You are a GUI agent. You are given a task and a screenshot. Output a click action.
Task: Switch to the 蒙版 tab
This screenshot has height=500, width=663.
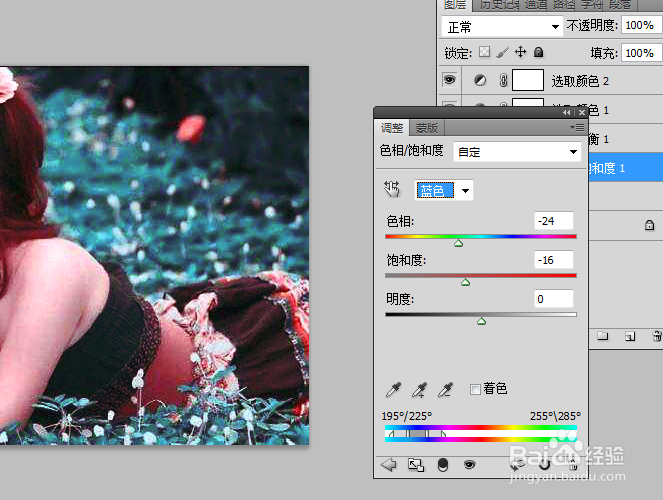[x=427, y=128]
